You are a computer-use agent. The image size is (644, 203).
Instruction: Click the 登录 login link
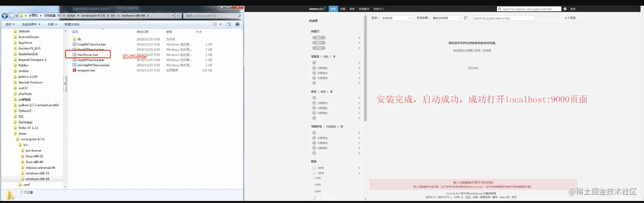[x=574, y=9]
